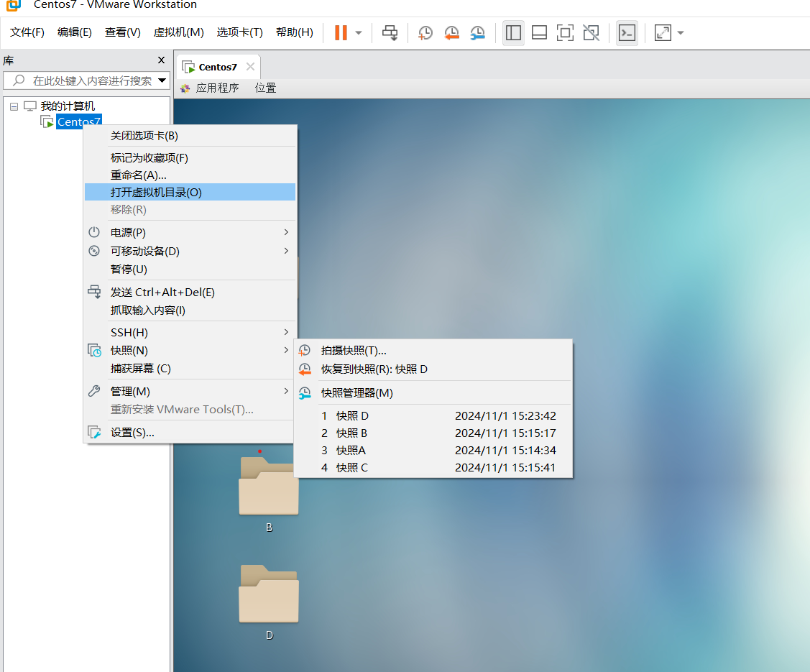Open the library search filter dropdown arrow
This screenshot has height=672, width=810.
(162, 80)
